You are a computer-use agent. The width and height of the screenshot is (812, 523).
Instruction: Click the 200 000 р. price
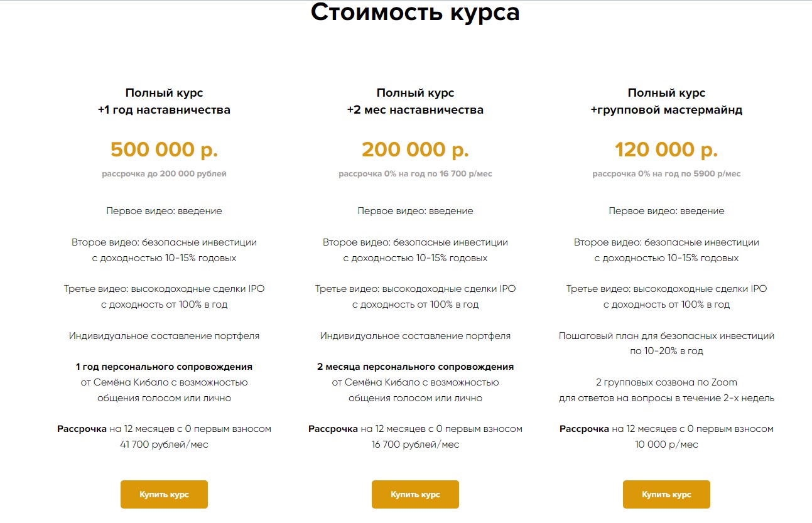(415, 150)
